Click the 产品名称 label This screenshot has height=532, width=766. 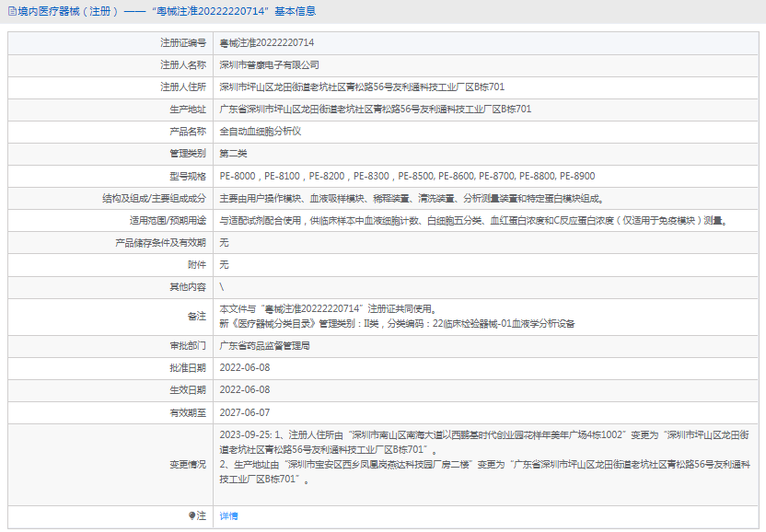click(188, 132)
